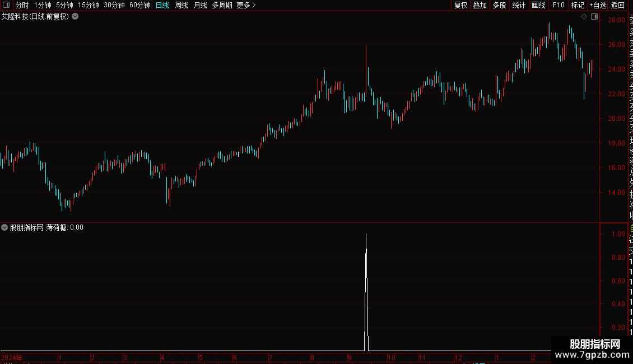Click the 叠加 overlay button

pyautogui.click(x=480, y=5)
